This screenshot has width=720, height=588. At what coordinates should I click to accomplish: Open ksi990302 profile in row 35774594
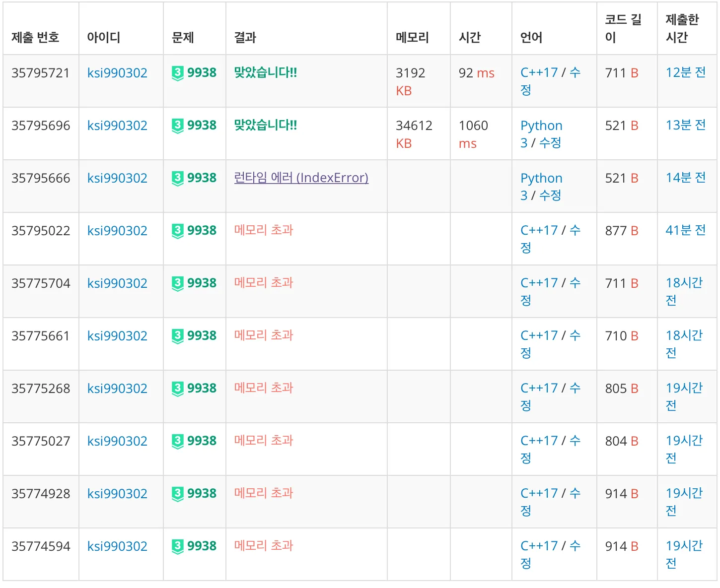pyautogui.click(x=117, y=546)
